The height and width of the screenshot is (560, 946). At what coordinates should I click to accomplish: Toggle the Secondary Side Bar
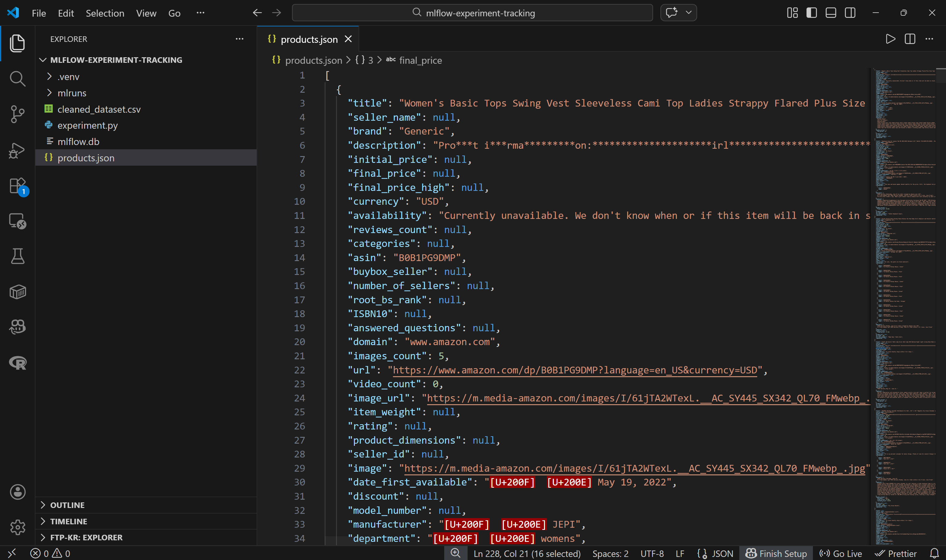(x=850, y=12)
